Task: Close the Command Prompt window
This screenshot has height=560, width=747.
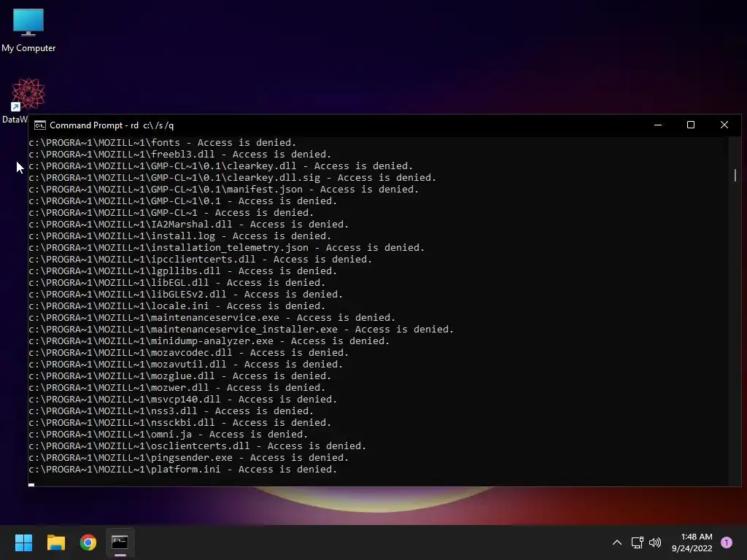Action: pos(724,125)
